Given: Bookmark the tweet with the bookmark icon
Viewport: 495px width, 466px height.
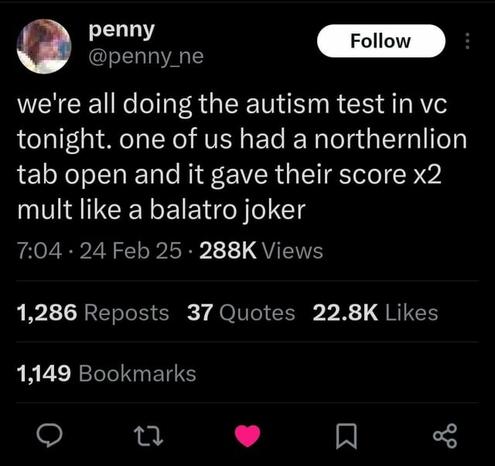Looking at the screenshot, I should tap(346, 436).
